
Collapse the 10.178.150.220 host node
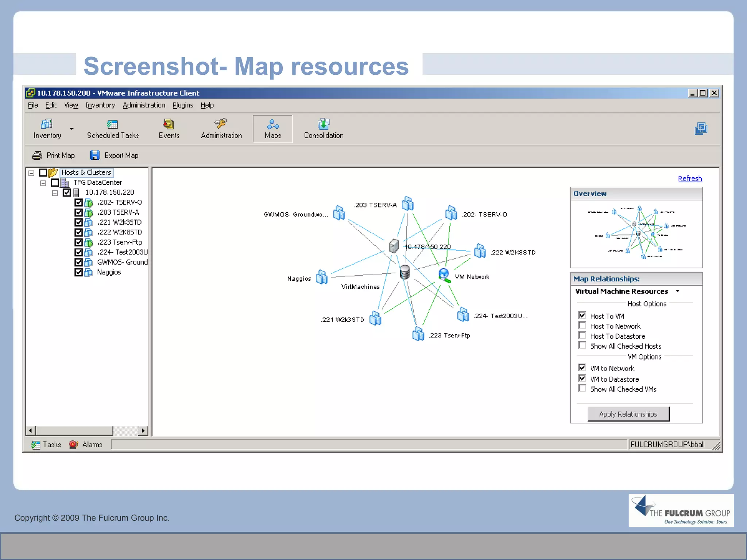pos(55,193)
